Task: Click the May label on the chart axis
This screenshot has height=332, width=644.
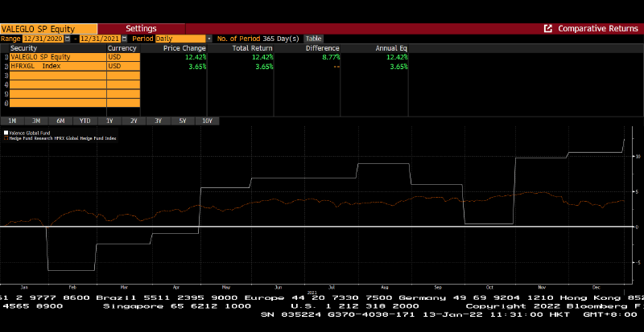Action: pos(226,287)
